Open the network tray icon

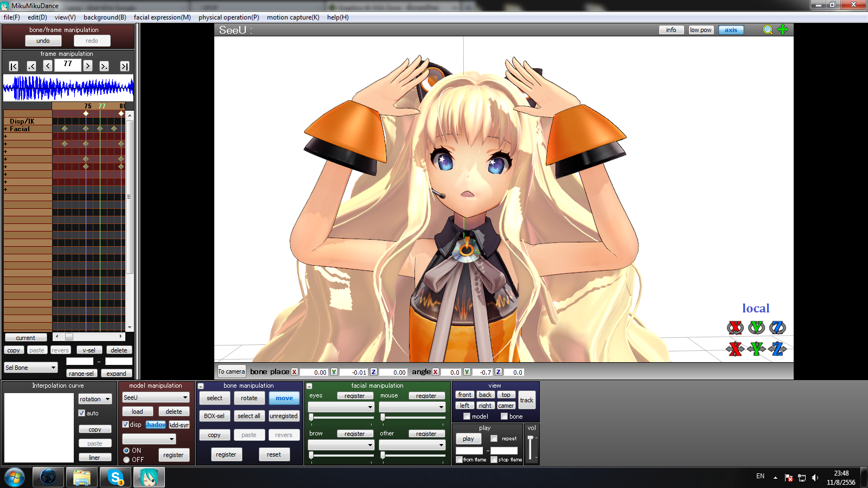point(802,478)
